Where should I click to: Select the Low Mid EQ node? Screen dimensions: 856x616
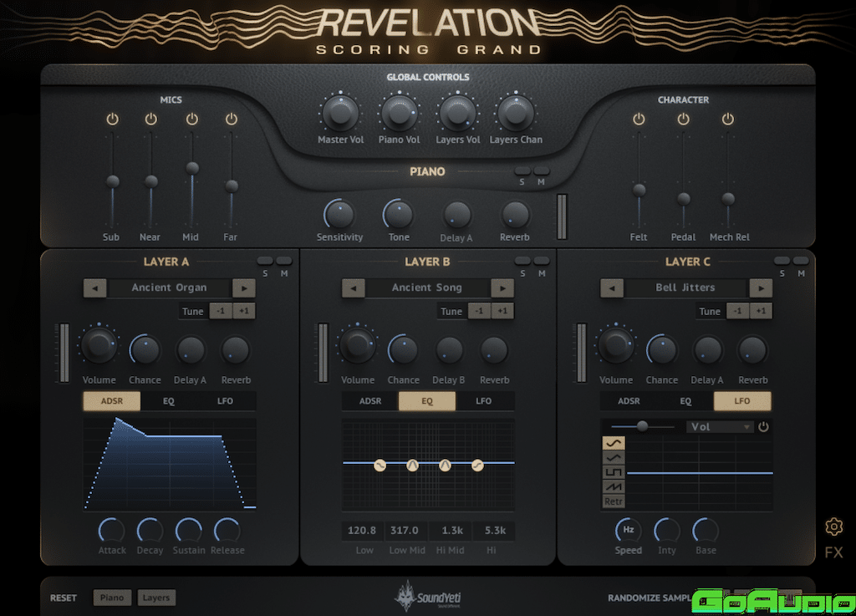(413, 465)
